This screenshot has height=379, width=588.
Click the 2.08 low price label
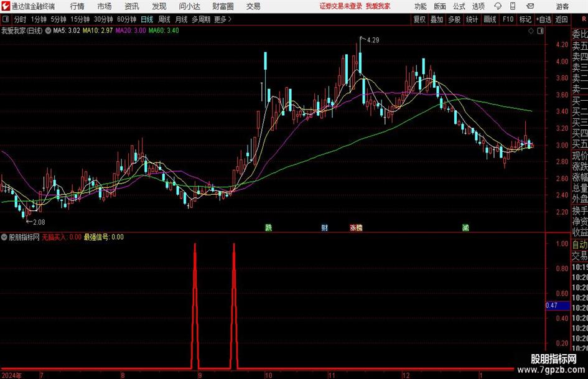click(x=39, y=222)
